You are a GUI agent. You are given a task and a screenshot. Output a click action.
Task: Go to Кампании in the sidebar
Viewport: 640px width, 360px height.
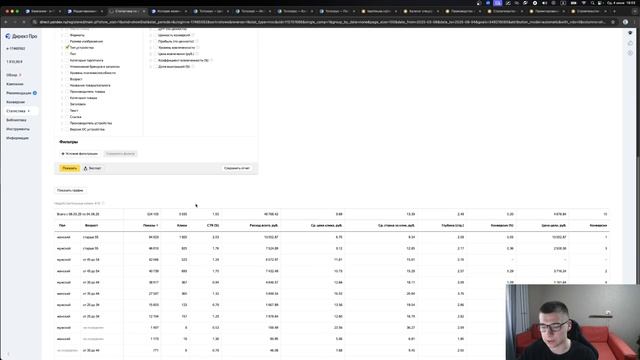15,84
